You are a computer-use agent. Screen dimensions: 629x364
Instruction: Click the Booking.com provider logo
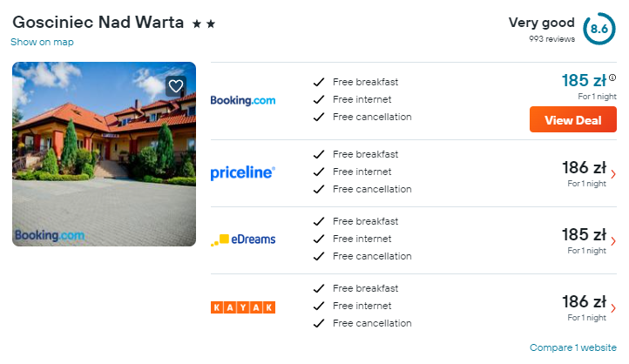[243, 100]
